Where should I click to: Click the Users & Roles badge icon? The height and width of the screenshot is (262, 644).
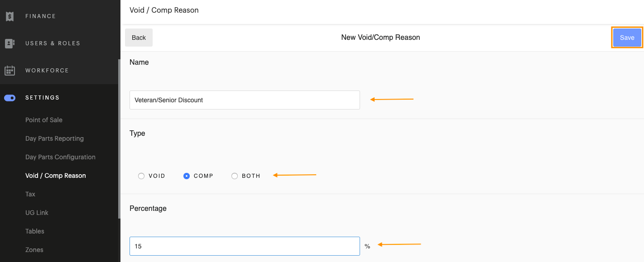pyautogui.click(x=10, y=43)
